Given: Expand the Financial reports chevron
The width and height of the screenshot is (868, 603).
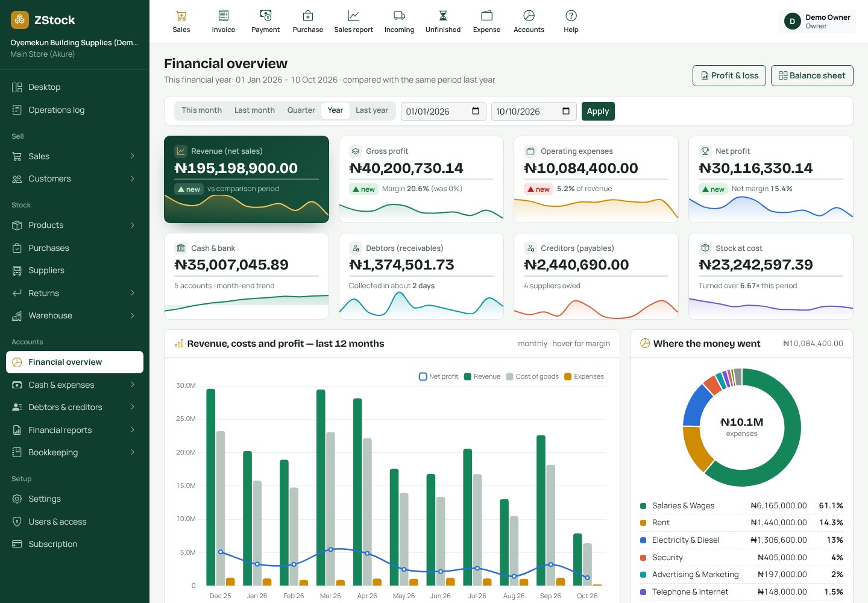Looking at the screenshot, I should coord(132,430).
